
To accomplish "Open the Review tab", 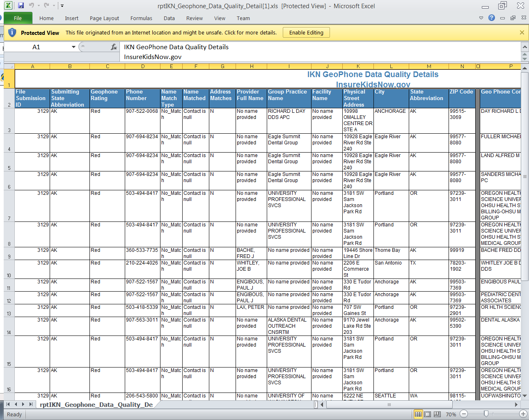I will (x=195, y=18).
